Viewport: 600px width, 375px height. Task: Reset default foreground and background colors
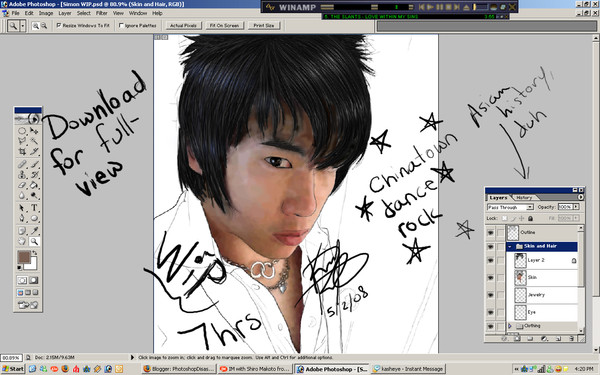click(x=20, y=267)
